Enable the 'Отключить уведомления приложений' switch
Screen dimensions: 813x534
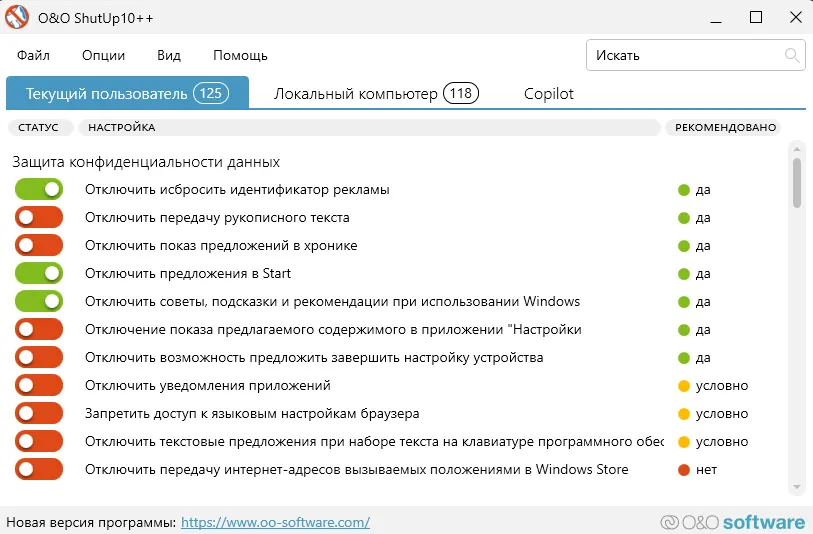pyautogui.click(x=39, y=385)
